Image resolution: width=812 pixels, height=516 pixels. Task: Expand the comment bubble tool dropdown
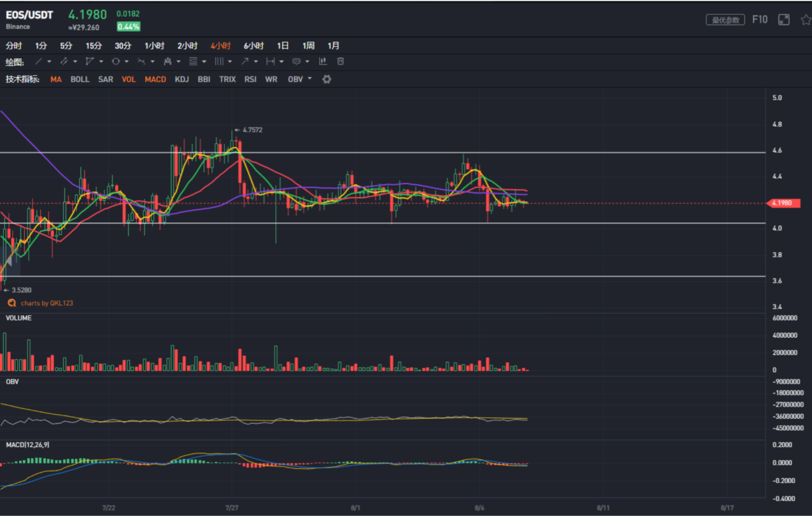[308, 61]
